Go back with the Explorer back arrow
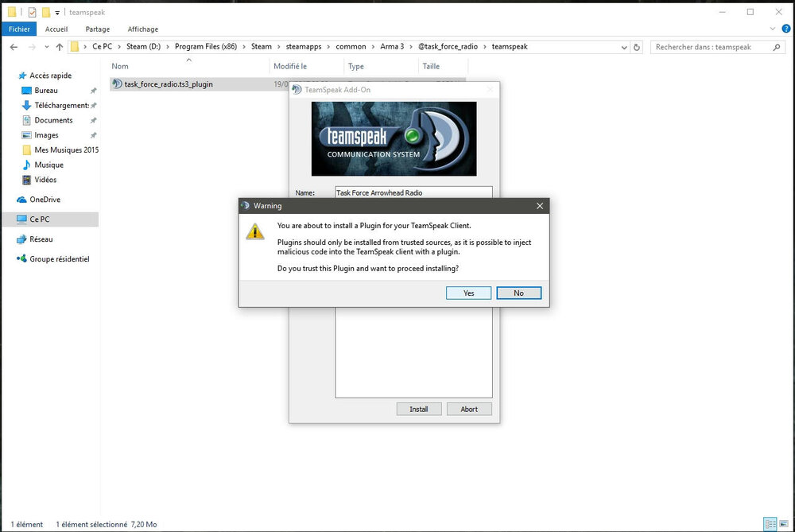Screen dimensions: 795x532 click(14, 47)
